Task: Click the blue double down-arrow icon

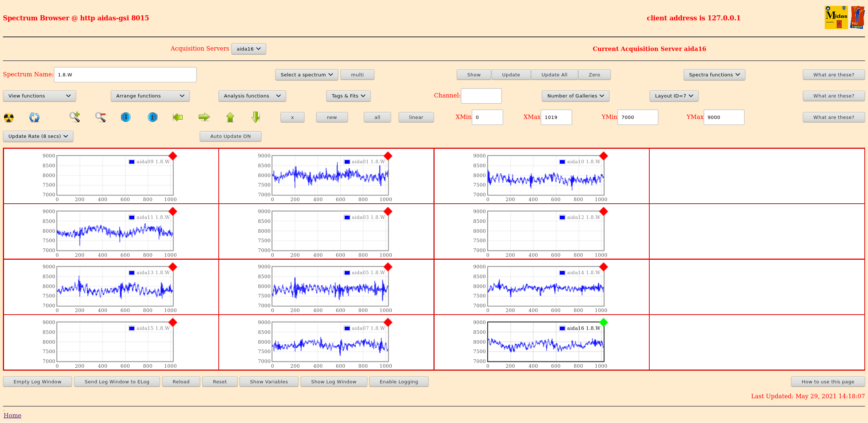Action: 126,117
